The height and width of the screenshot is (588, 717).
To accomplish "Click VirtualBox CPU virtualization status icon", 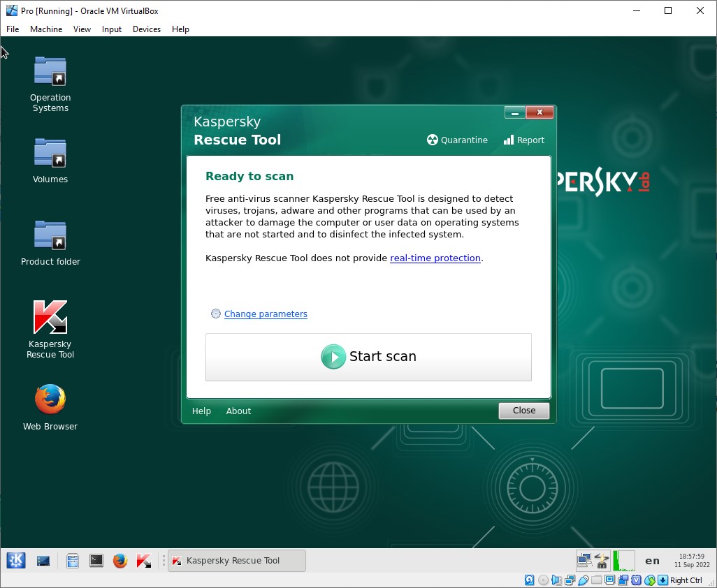I will pyautogui.click(x=636, y=580).
